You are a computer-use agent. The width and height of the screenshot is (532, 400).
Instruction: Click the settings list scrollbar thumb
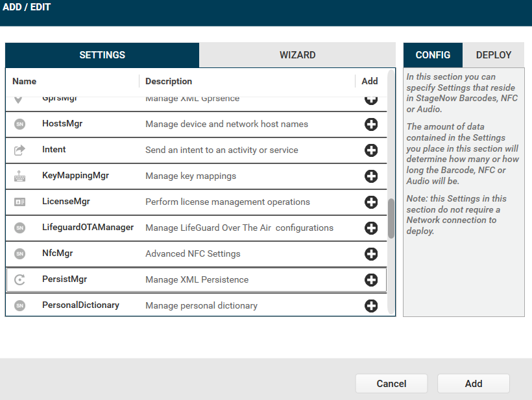click(x=391, y=218)
